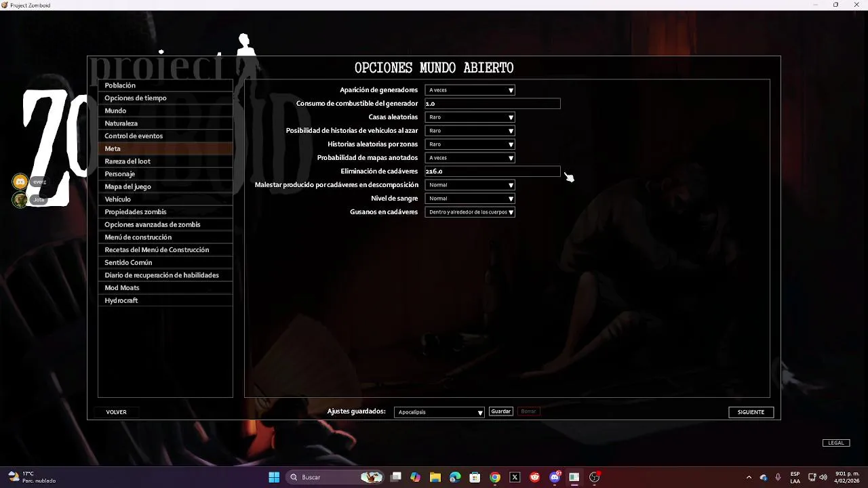Open the clock and date panel
The width and height of the screenshot is (868, 488).
847,477
